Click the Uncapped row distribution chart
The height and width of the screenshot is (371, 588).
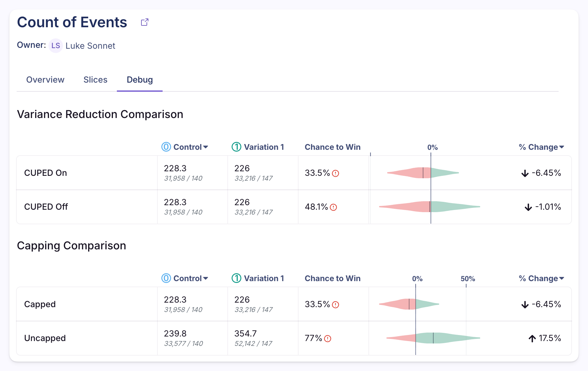point(433,338)
